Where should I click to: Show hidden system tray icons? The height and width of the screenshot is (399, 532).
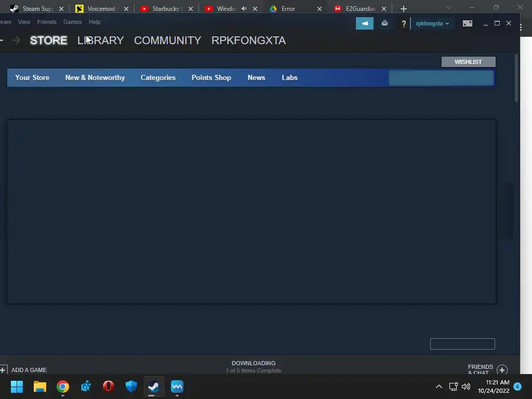438,387
